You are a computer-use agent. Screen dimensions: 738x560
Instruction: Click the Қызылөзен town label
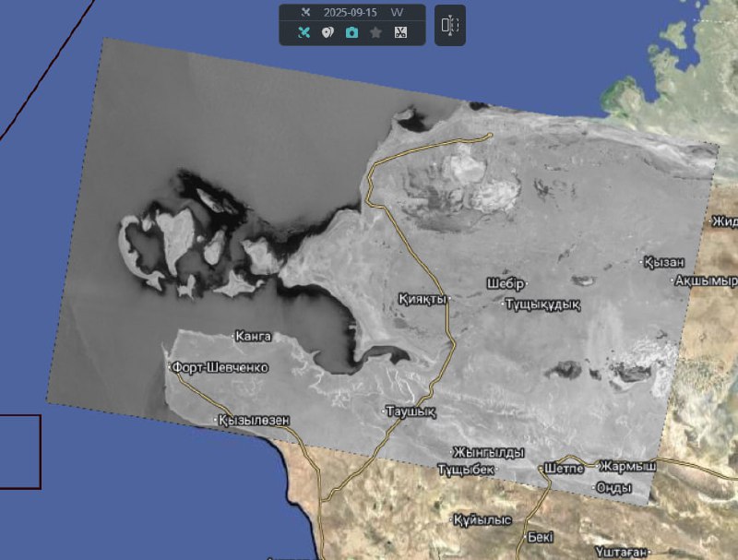(x=253, y=420)
